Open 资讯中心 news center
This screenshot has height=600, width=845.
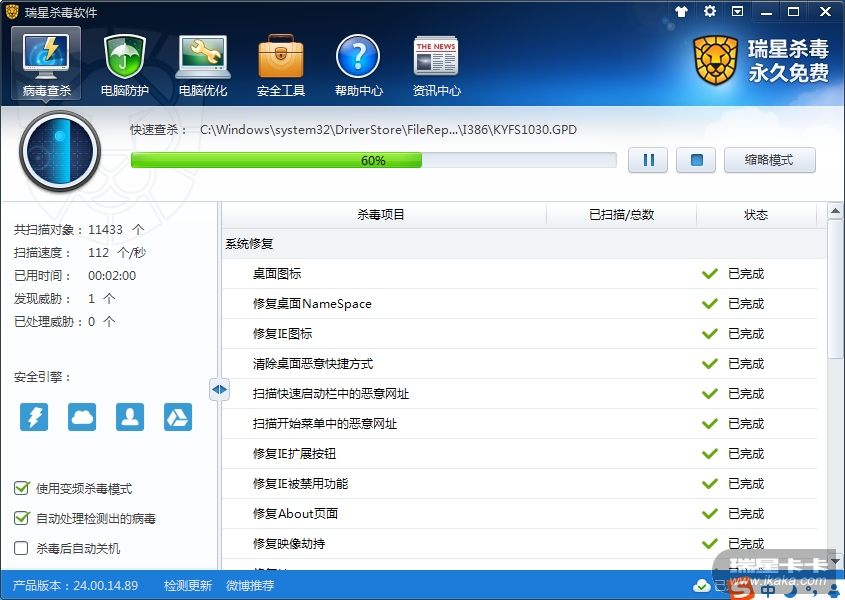(x=437, y=64)
